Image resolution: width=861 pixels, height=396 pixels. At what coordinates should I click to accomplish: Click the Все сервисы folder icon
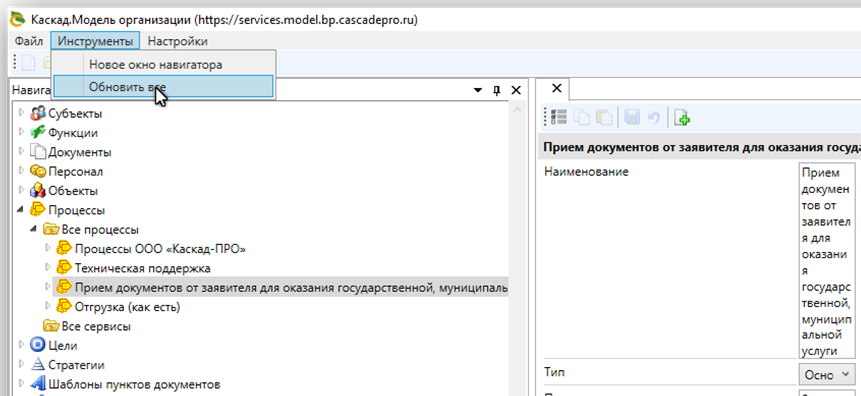51,326
